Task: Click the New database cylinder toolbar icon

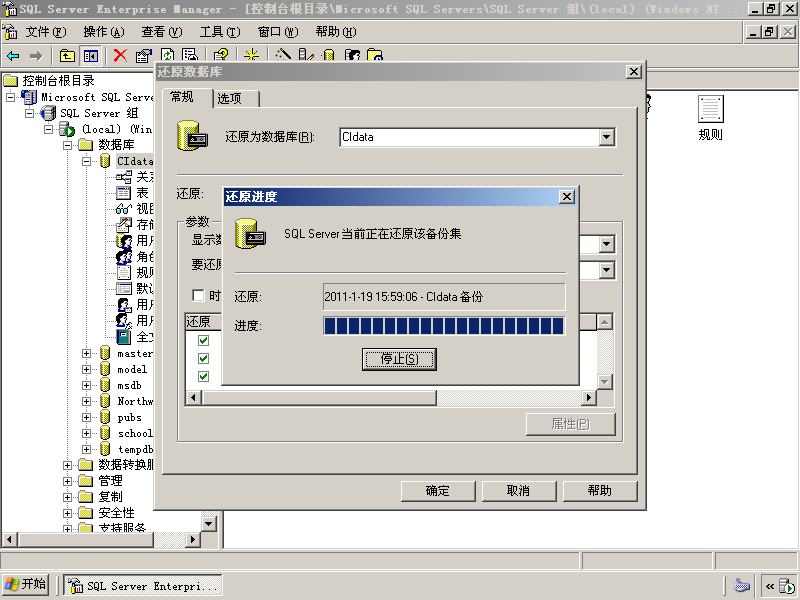Action: (329, 54)
